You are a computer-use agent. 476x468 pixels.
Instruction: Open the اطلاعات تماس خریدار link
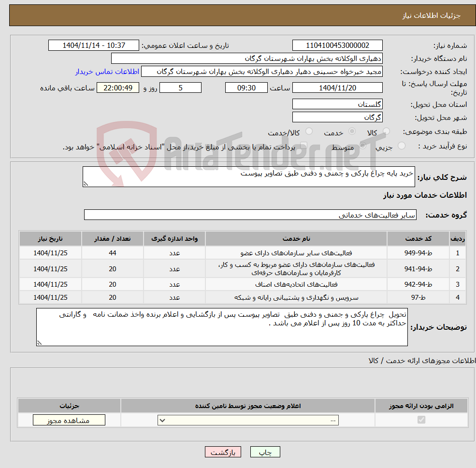point(107,72)
